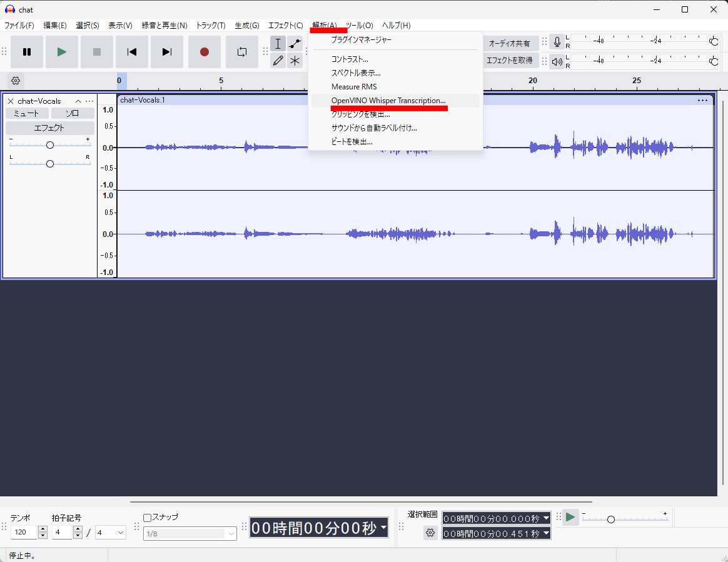This screenshot has width=728, height=562.
Task: Open the main time display format dropdown
Action: point(383,528)
